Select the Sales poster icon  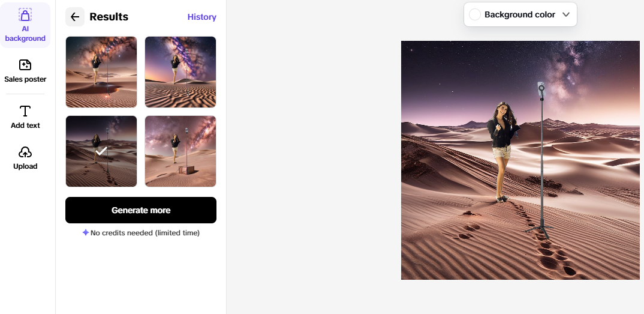click(25, 65)
